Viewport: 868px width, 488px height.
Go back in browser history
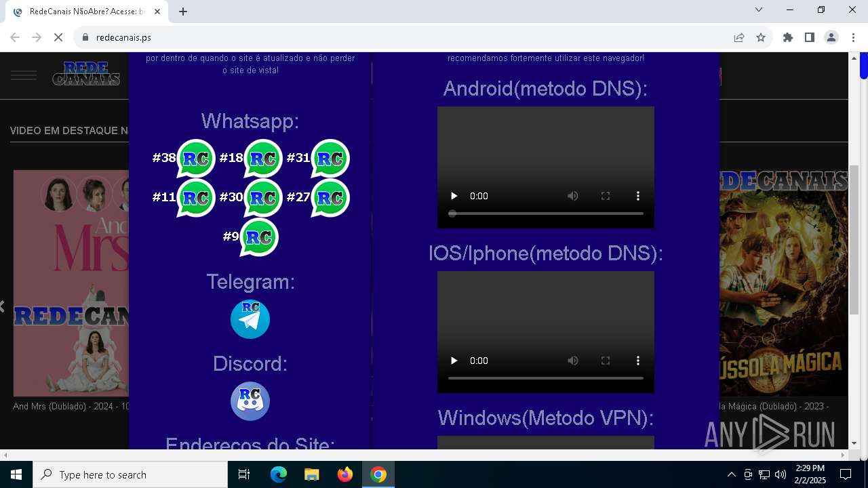[x=15, y=38]
